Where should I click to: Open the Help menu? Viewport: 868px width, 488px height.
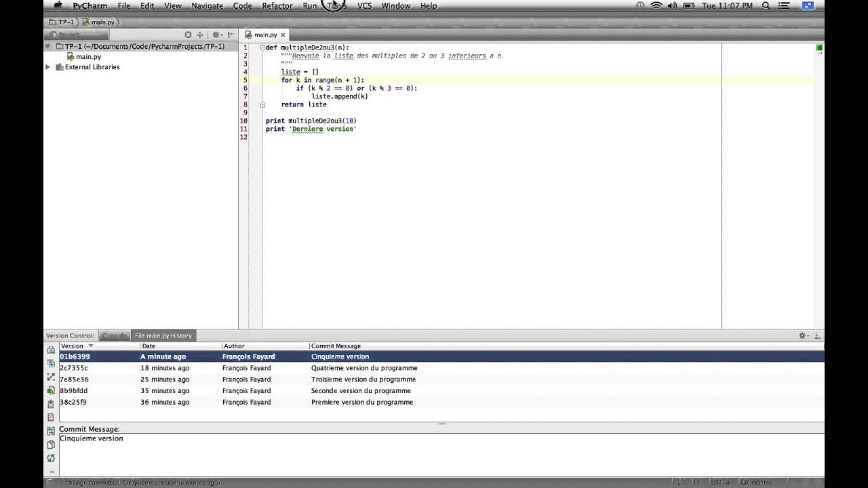429,5
